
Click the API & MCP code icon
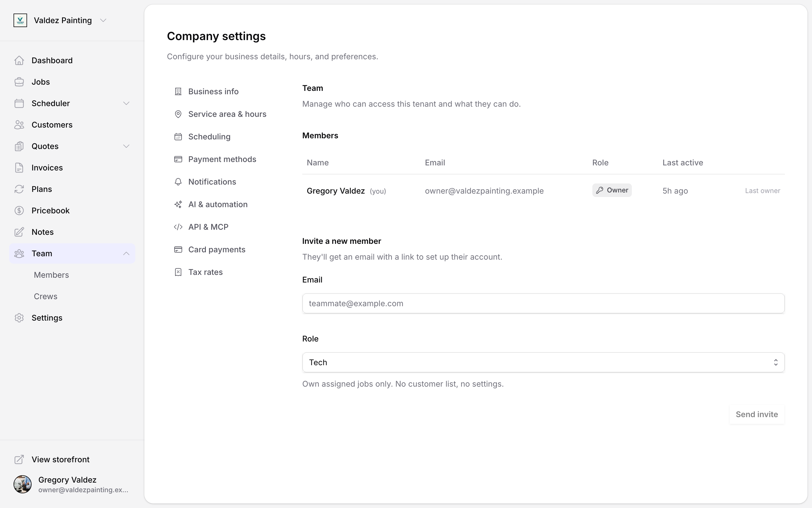click(178, 227)
